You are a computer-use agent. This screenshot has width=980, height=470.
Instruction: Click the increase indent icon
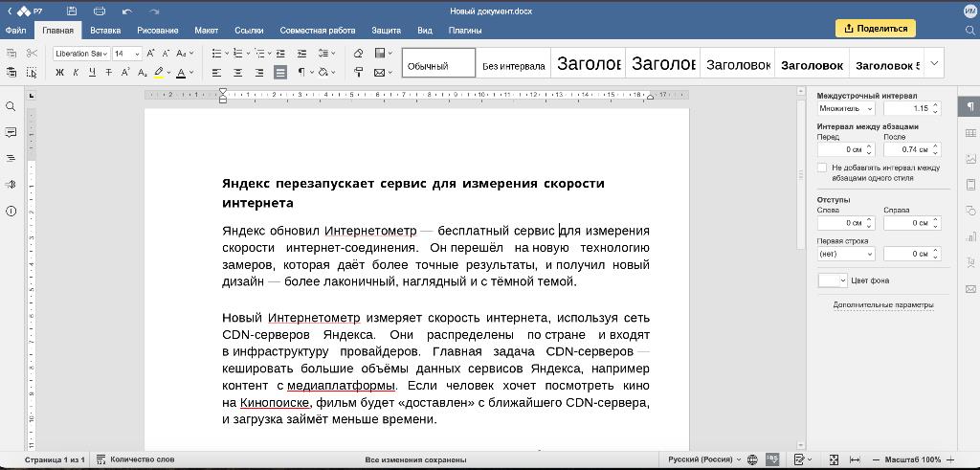(301, 54)
